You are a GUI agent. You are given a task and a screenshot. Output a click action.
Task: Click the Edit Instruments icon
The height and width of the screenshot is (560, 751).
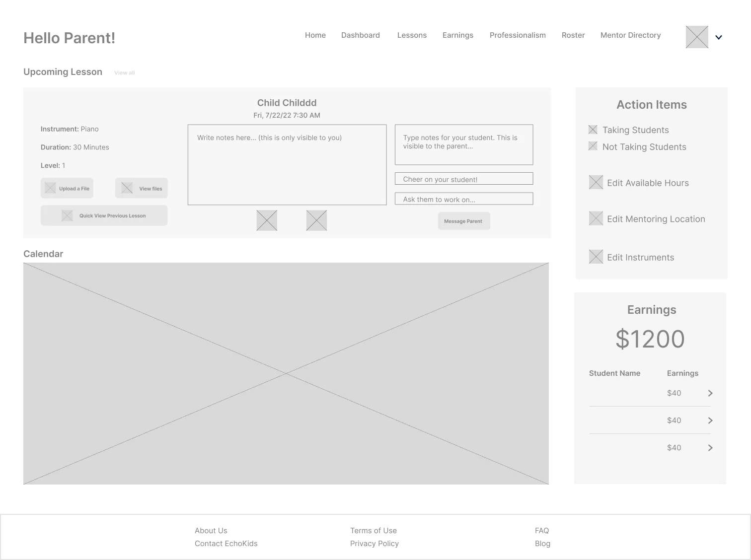tap(596, 257)
